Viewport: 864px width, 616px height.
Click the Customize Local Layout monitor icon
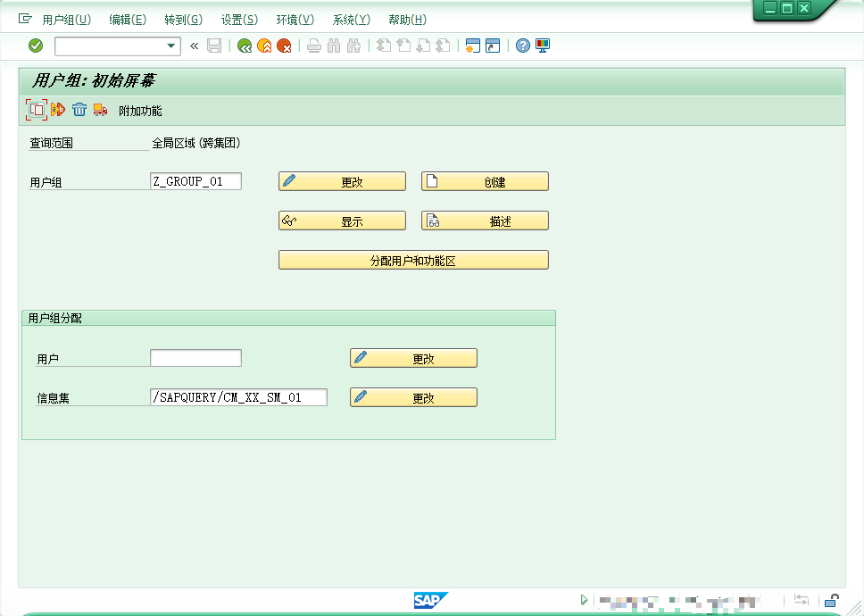click(543, 46)
